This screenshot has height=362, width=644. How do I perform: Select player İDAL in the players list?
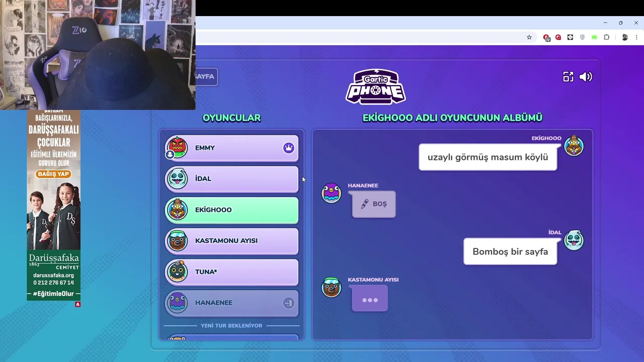coord(232,179)
